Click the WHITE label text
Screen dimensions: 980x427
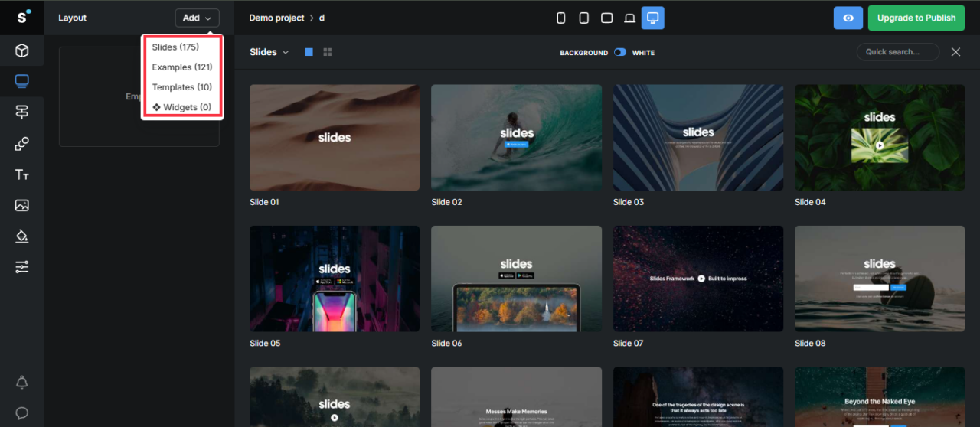tap(643, 53)
